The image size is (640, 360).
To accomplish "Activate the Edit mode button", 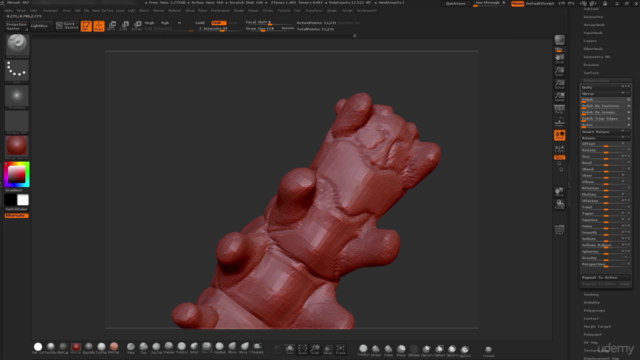I will [86, 26].
